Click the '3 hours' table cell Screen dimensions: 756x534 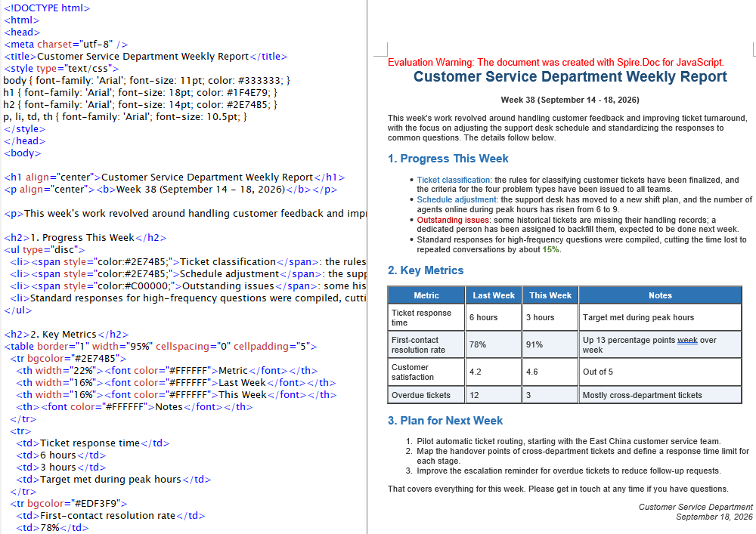[550, 317]
